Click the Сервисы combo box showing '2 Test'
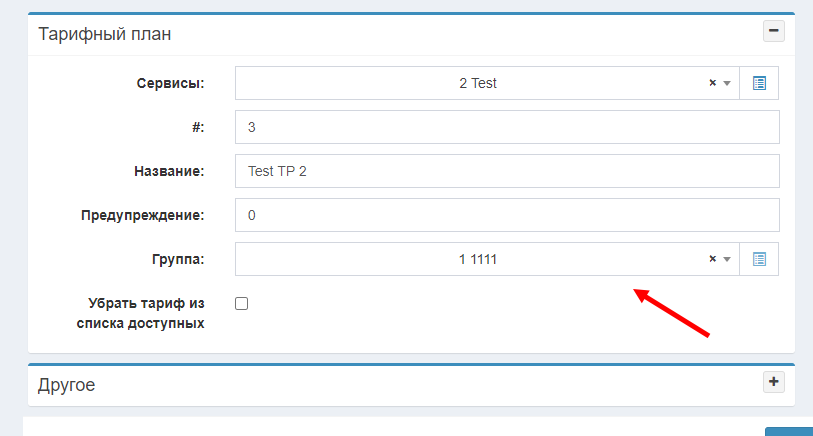Image resolution: width=813 pixels, height=436 pixels. 477,84
